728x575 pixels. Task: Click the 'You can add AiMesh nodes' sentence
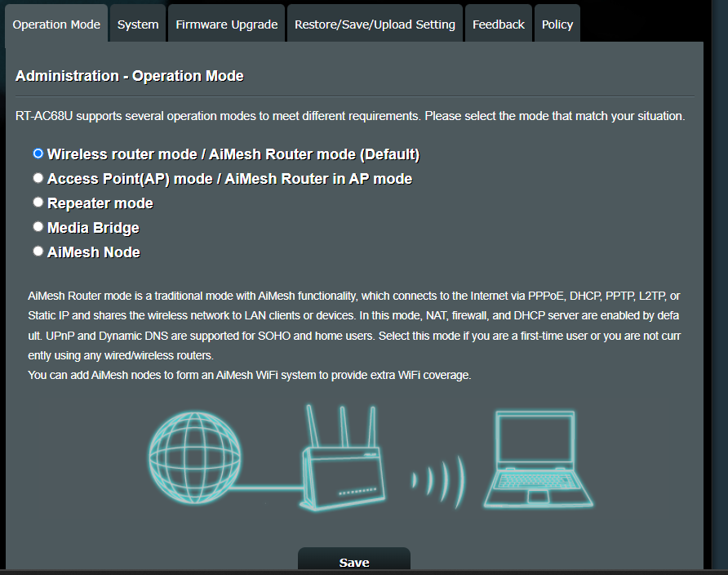[x=249, y=375]
